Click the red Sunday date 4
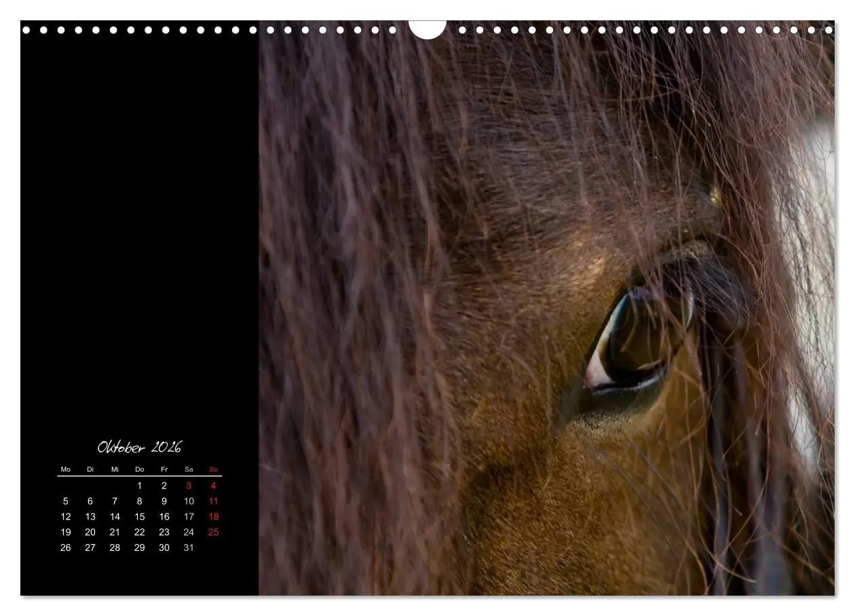The width and height of the screenshot is (855, 616). 214,486
